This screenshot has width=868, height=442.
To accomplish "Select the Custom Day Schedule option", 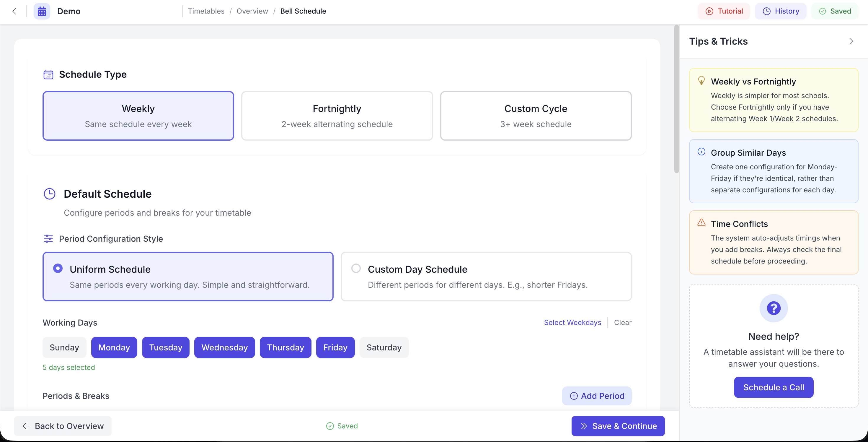I will [355, 268].
